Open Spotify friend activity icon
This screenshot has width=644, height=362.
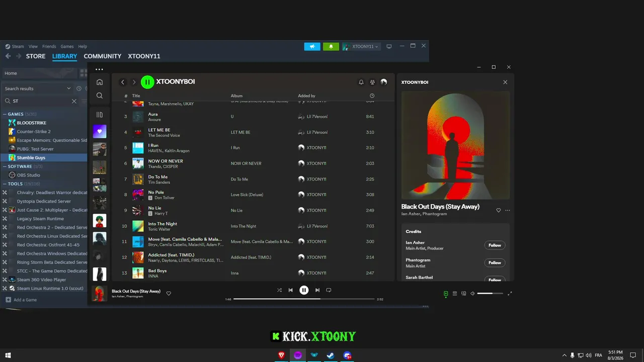coord(372,82)
